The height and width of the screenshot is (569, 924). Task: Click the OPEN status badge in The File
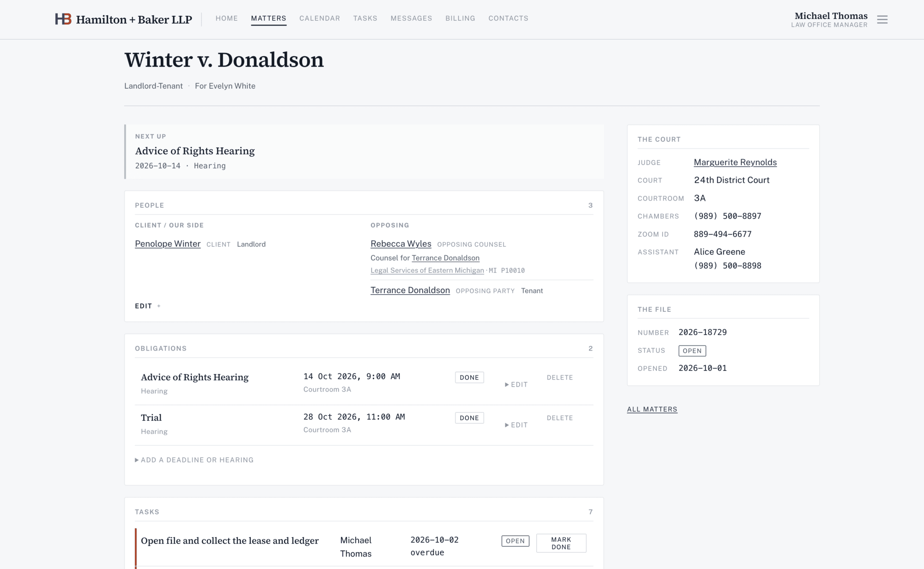(x=692, y=351)
